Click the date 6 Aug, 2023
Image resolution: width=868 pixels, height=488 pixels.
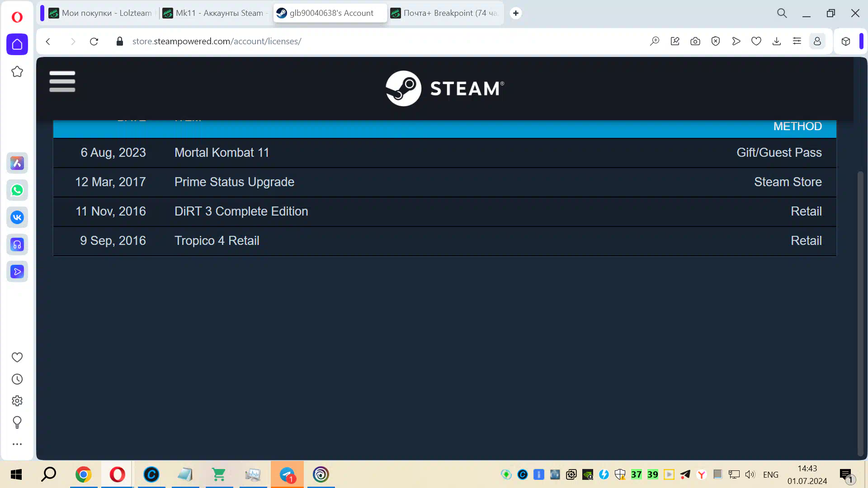click(113, 153)
